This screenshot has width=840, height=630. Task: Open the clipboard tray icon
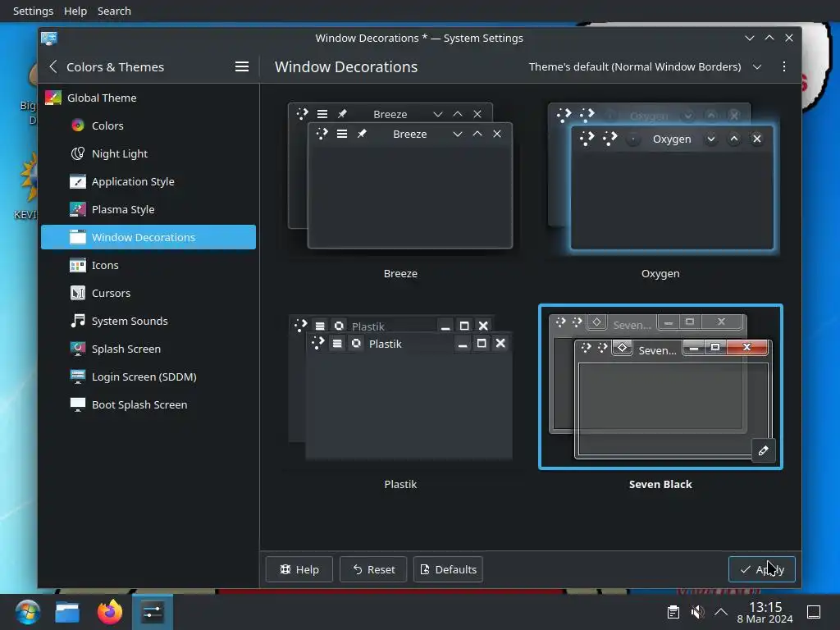point(673,612)
